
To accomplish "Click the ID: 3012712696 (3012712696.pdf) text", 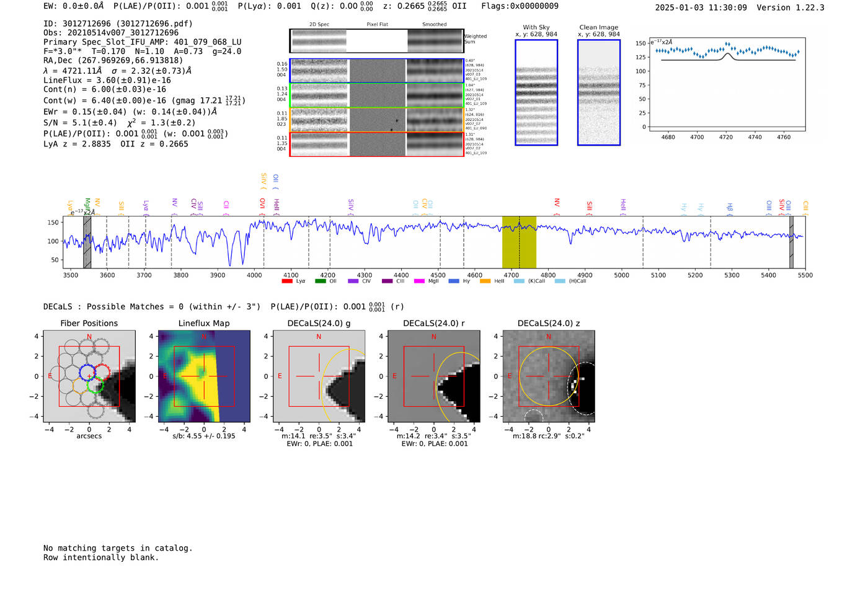I will (x=118, y=24).
